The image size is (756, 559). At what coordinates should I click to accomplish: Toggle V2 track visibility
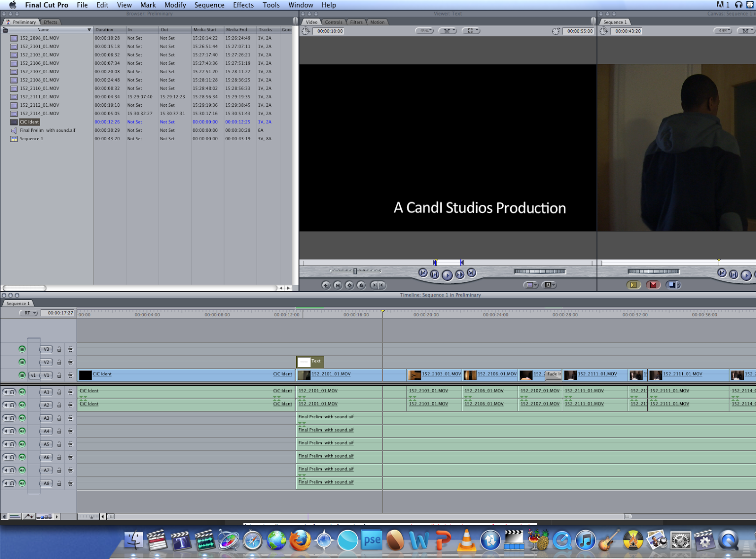point(22,362)
